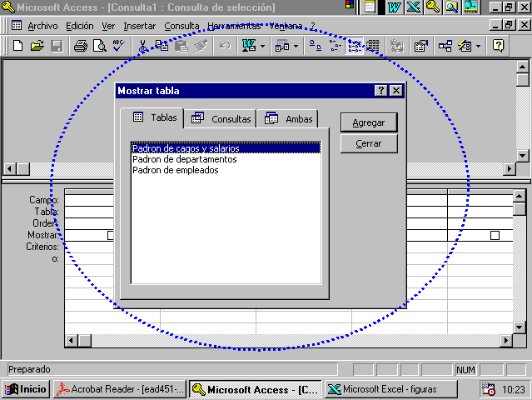Viewport: 532px width, 400px height.
Task: Open the New Object dropdown arrow
Action: point(296,46)
